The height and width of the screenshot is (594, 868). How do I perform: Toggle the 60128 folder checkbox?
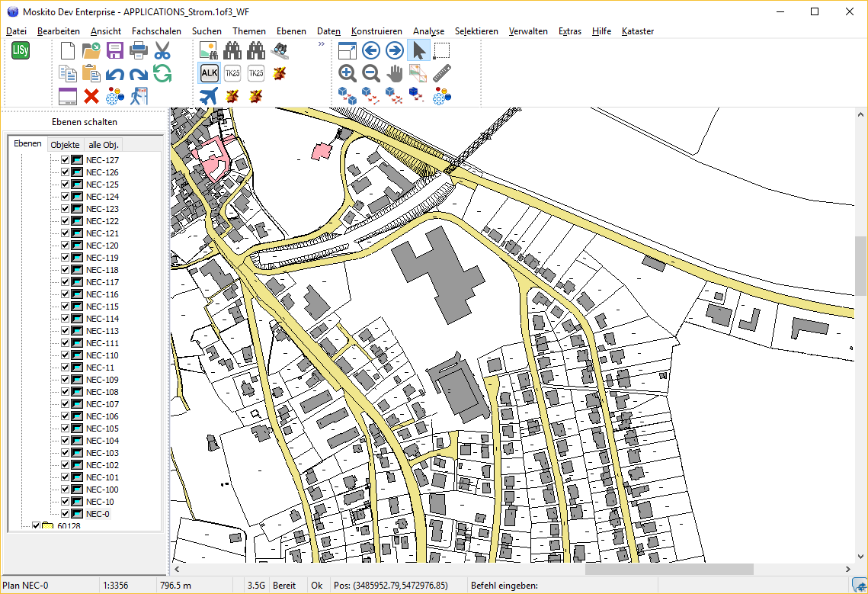(x=36, y=526)
